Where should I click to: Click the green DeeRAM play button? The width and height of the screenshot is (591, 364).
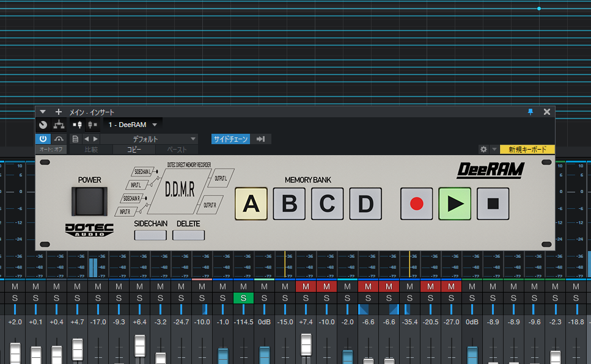click(455, 204)
